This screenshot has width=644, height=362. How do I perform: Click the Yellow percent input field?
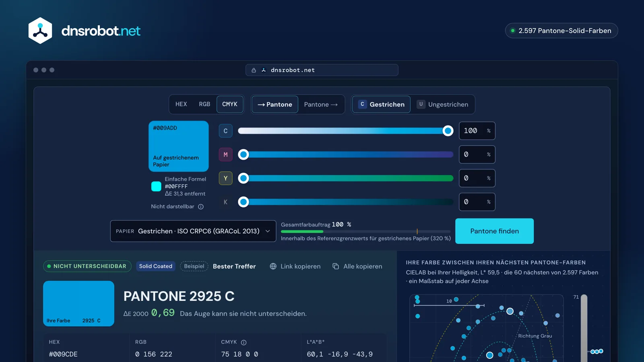(477, 178)
